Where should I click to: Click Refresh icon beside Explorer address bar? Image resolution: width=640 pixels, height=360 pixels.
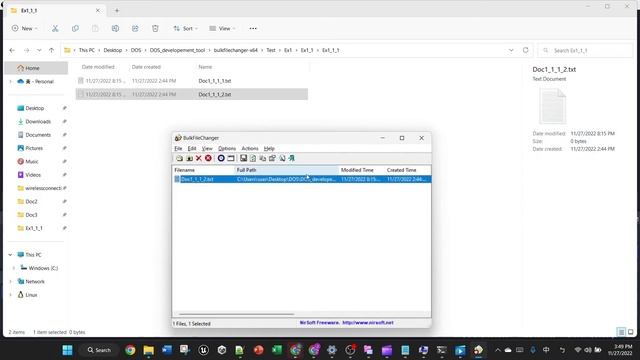pyautogui.click(x=525, y=50)
